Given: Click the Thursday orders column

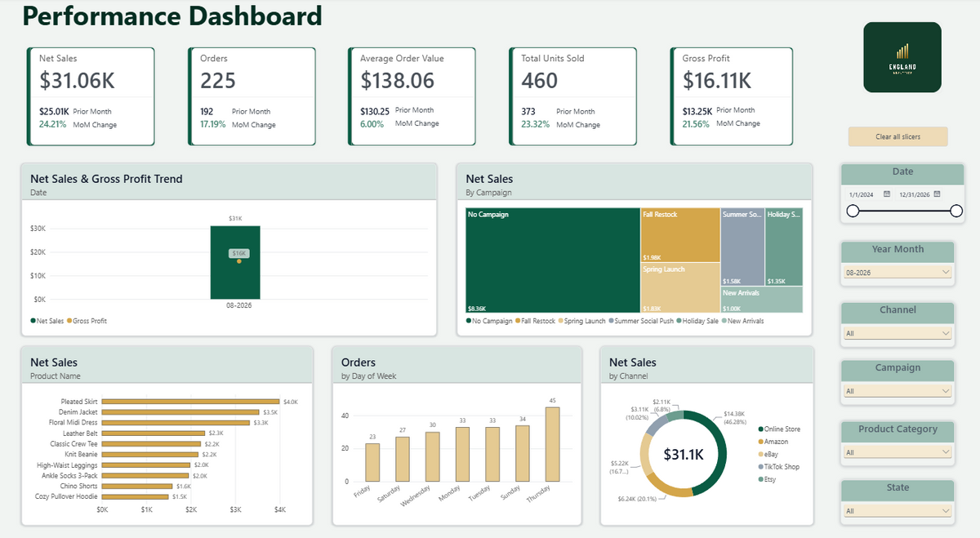Looking at the screenshot, I should [553, 444].
